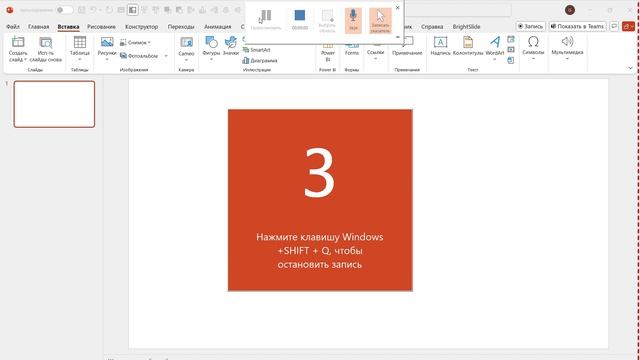Click the Power BI button

tap(328, 52)
